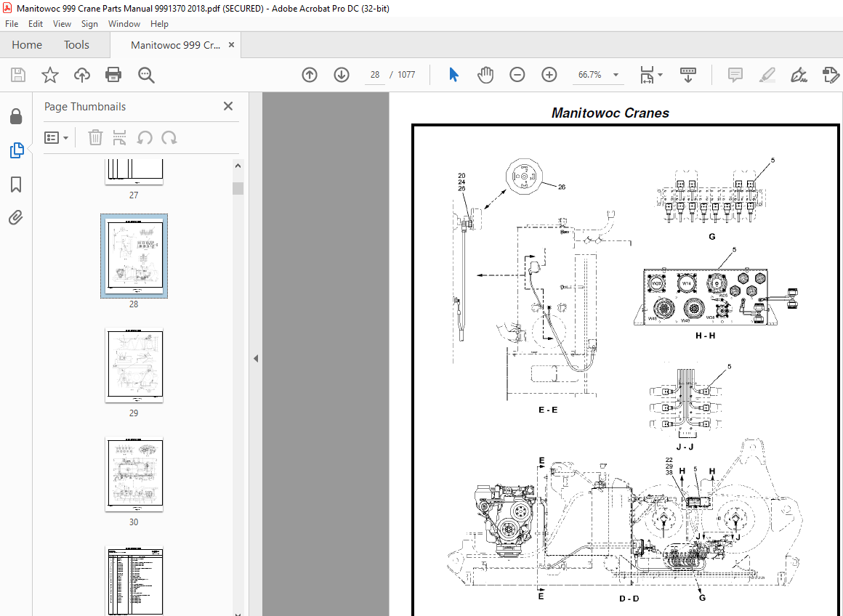Screen dimensions: 843x616
Task: Click the Manitowoc Cranes page heading
Action: click(610, 113)
